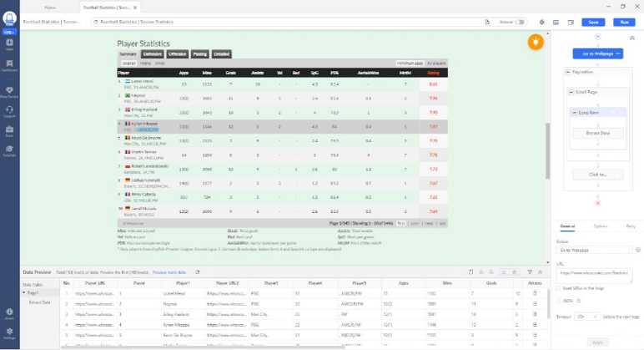Viewport: 644px width, 350px height.
Task: Click the action icon in data row 4
Action: point(535,324)
